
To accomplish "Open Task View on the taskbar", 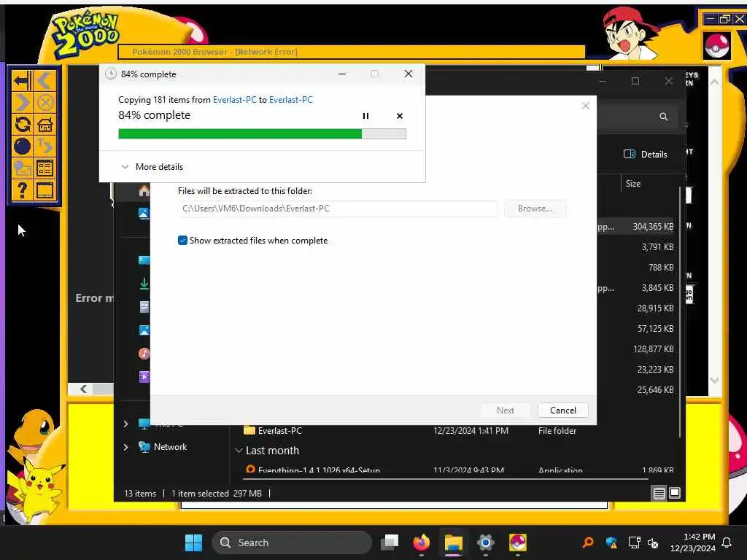I will [x=390, y=542].
